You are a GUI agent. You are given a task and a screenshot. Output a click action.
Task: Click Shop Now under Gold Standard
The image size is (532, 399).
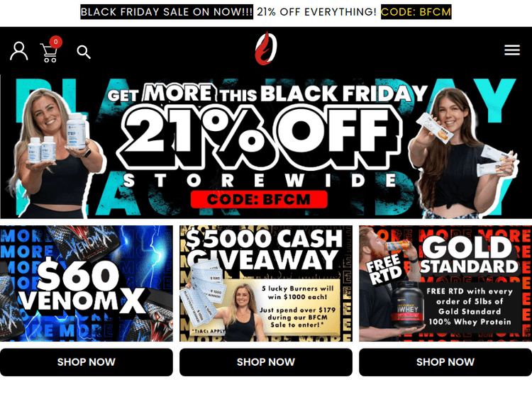pos(445,362)
